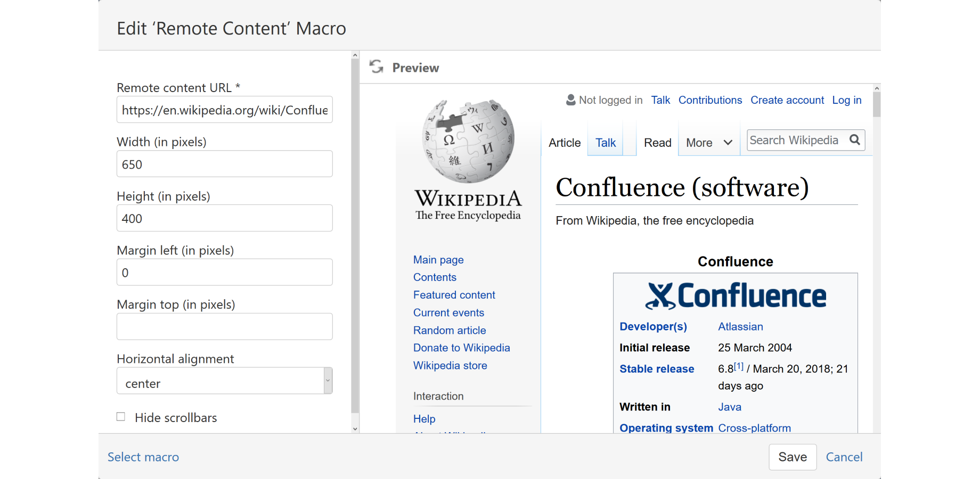The height and width of the screenshot is (479, 980).
Task: Click the Wikipedia globe logo
Action: 468,141
